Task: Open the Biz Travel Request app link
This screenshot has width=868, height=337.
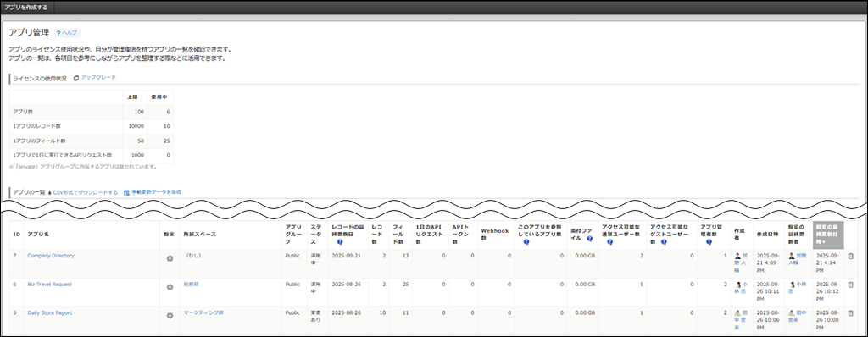Action: (50, 284)
